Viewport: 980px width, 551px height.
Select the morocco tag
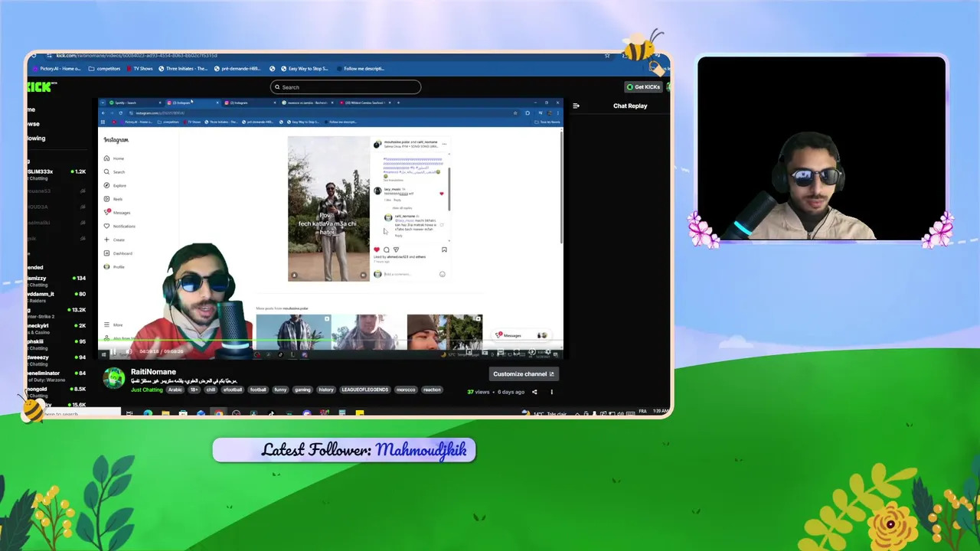click(x=406, y=390)
